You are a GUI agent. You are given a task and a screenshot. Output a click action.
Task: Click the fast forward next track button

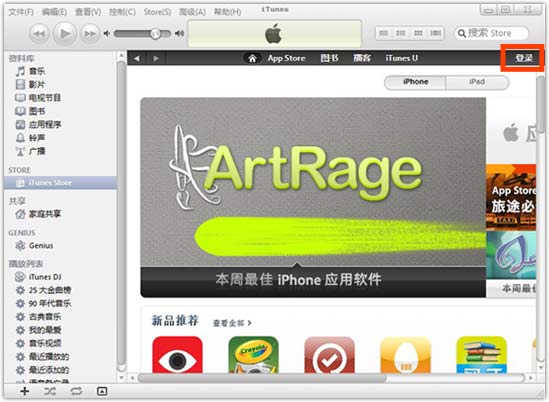[x=90, y=34]
